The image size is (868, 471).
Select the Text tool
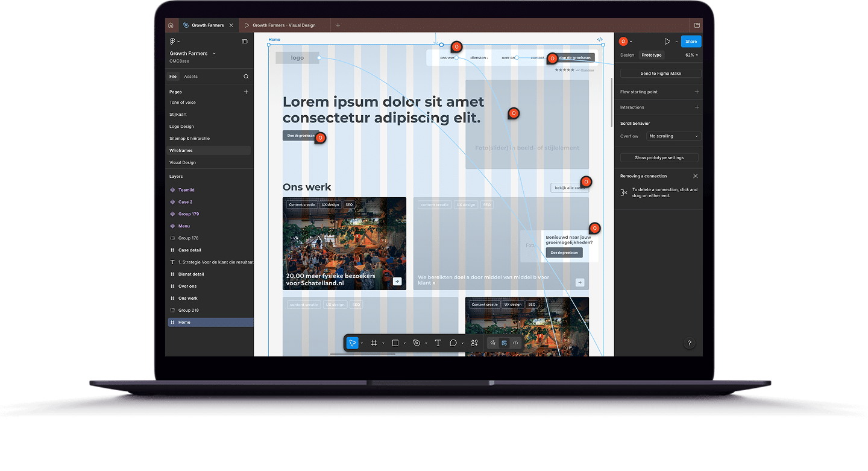(438, 343)
